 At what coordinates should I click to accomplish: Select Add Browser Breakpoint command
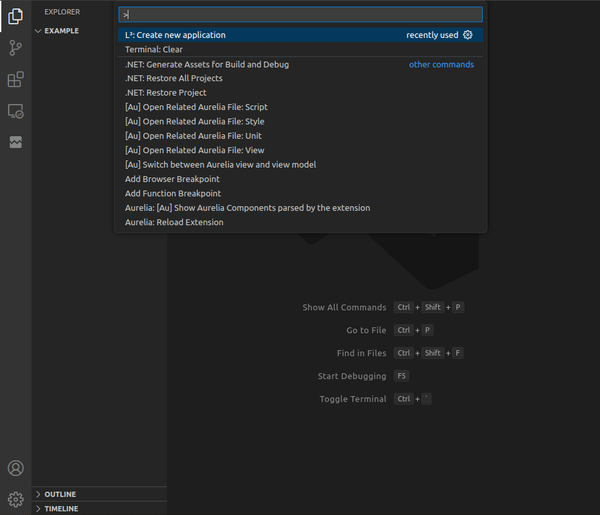point(300,179)
